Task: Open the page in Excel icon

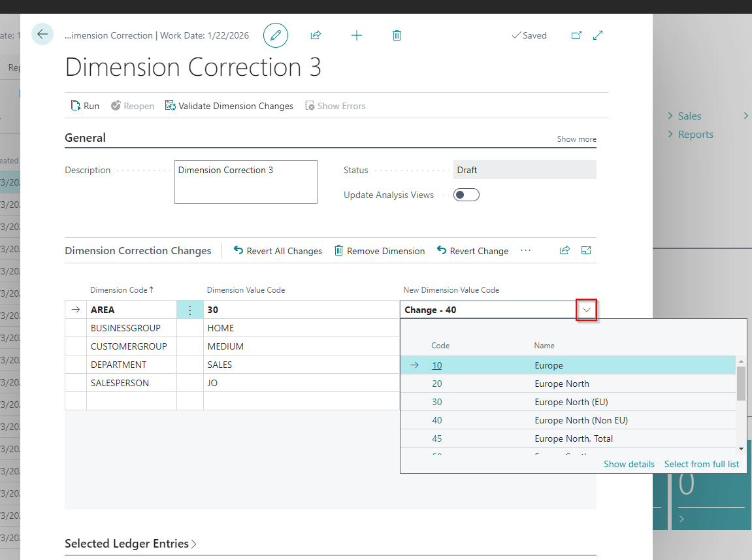Action: [x=585, y=250]
